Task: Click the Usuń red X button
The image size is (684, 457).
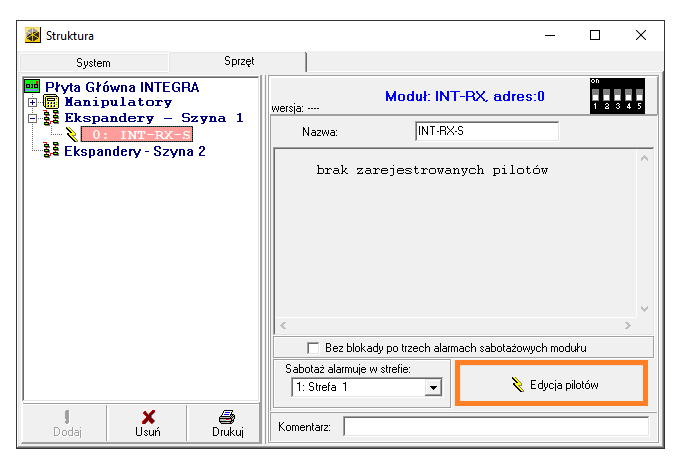Action: pos(148,422)
